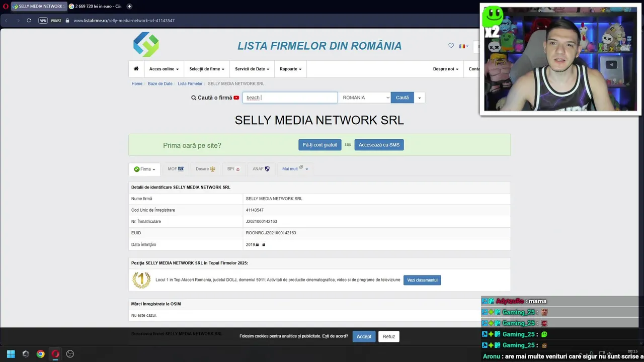
Task: Switch to the '2 669 720 lei in euro' tab
Action: coord(95,7)
